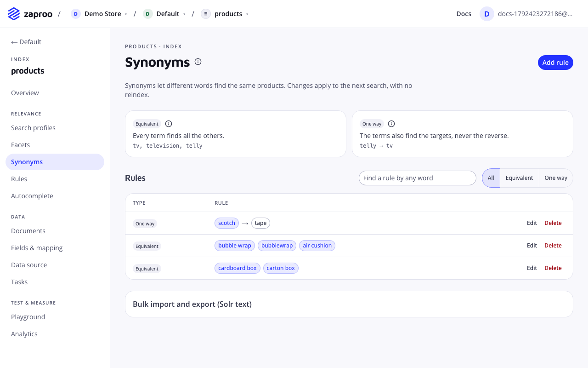This screenshot has height=368, width=588.
Task: Click the Default environment avatar badge
Action: 147,14
